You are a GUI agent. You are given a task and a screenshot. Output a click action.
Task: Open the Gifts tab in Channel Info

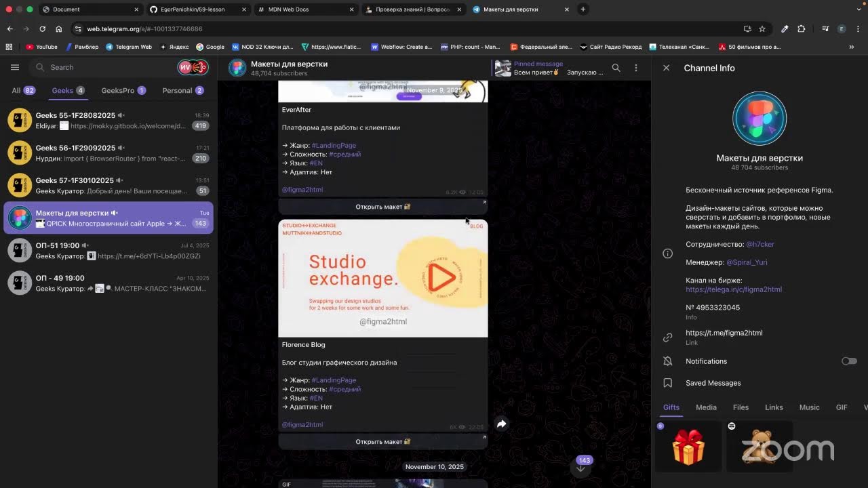(x=671, y=407)
